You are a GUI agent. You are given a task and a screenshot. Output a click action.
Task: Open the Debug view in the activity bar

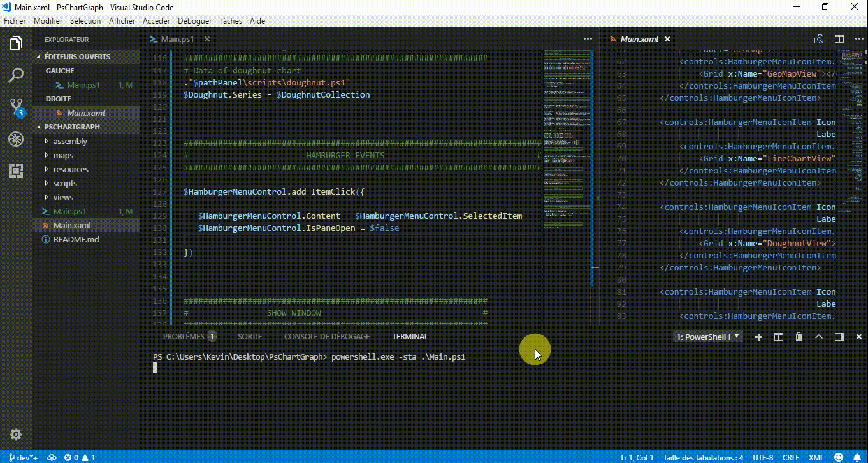coord(15,139)
